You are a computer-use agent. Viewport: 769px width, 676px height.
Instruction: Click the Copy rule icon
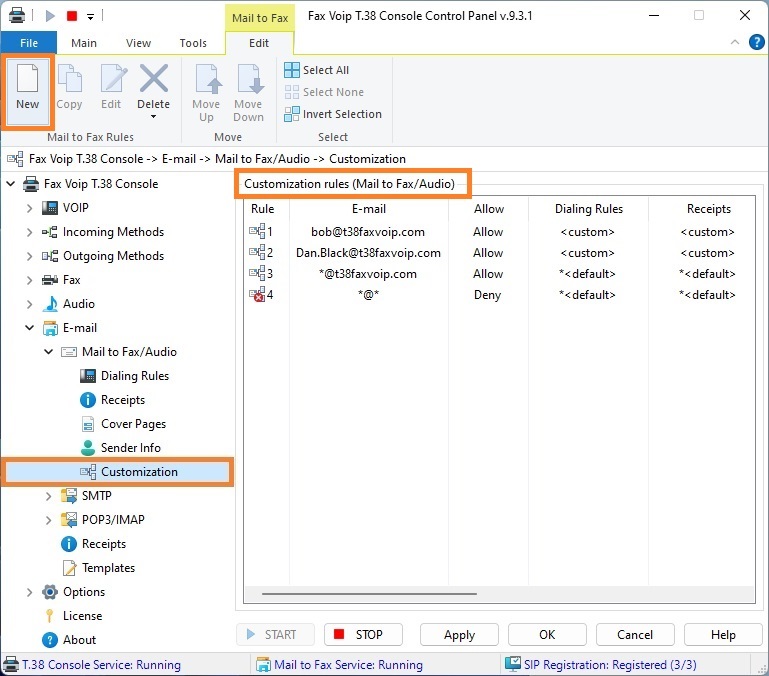click(x=70, y=78)
